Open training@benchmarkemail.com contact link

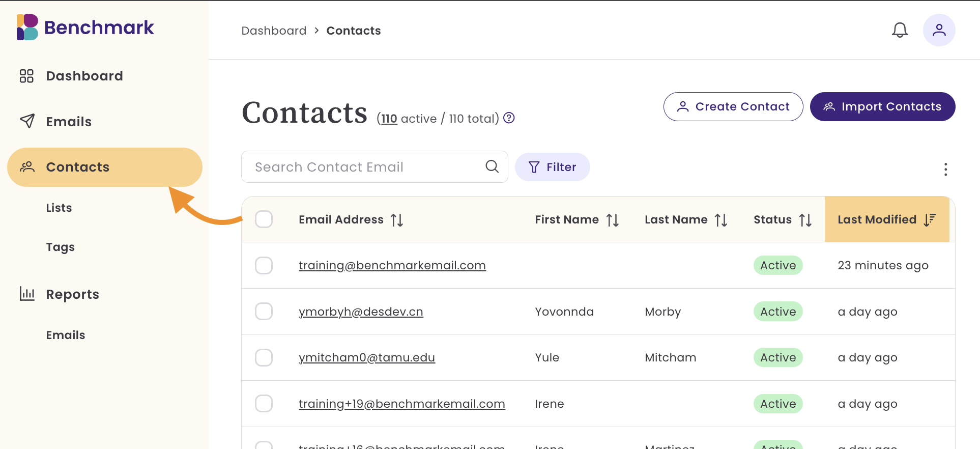[x=392, y=265]
